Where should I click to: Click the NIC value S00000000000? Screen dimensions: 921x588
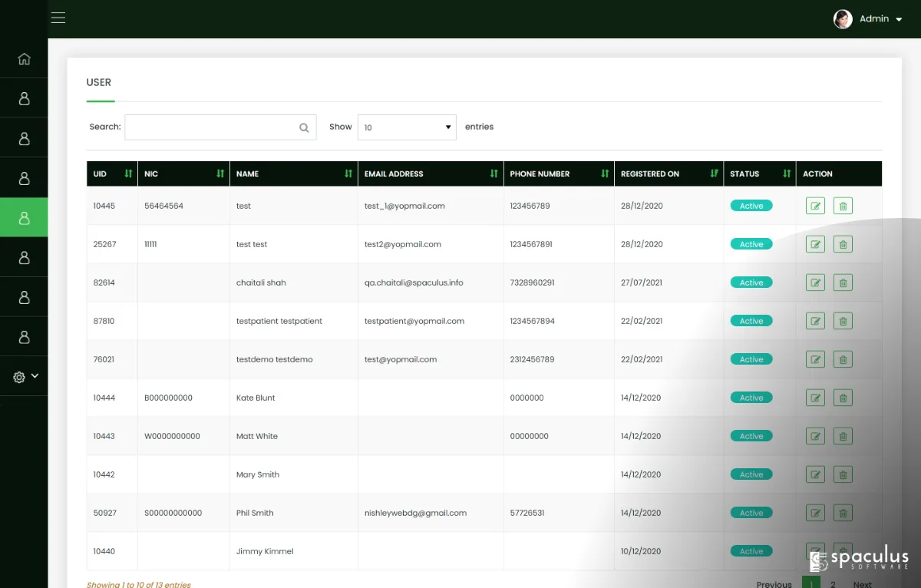tap(173, 513)
